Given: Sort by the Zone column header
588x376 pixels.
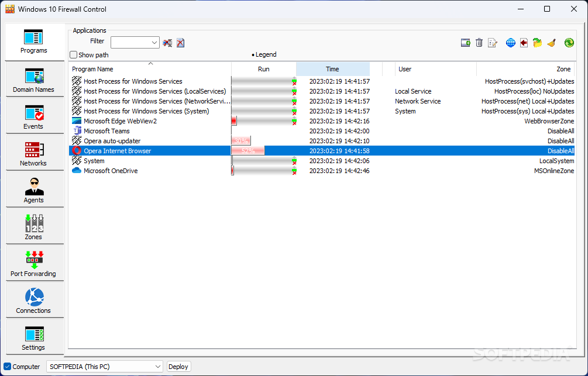Looking at the screenshot, I should click(525, 69).
